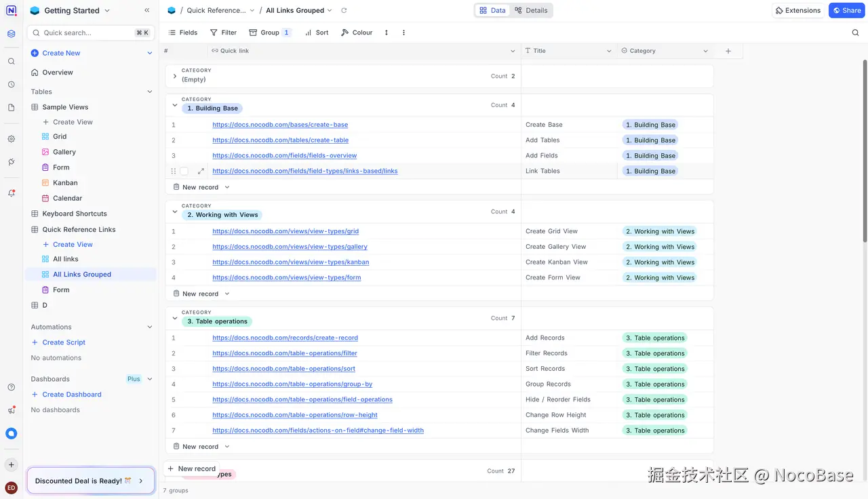The width and height of the screenshot is (868, 499).
Task: Open the bases icon in the mini sidebar
Action: tap(11, 34)
